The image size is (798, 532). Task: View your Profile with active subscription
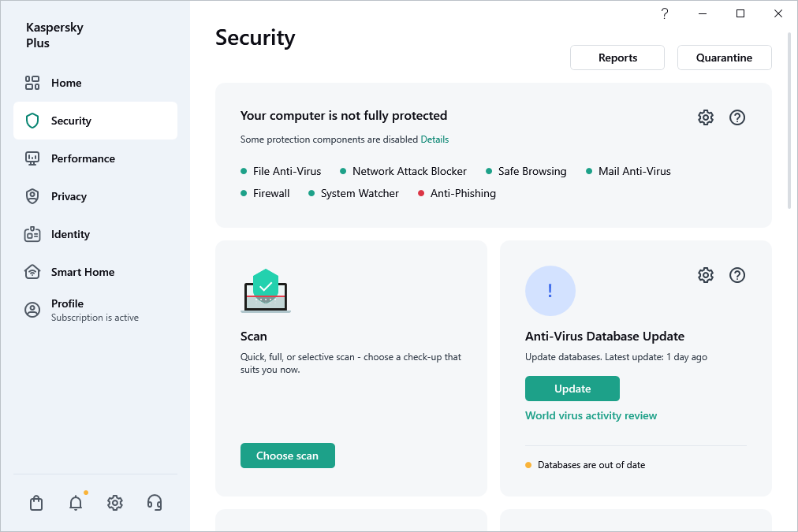coord(67,310)
